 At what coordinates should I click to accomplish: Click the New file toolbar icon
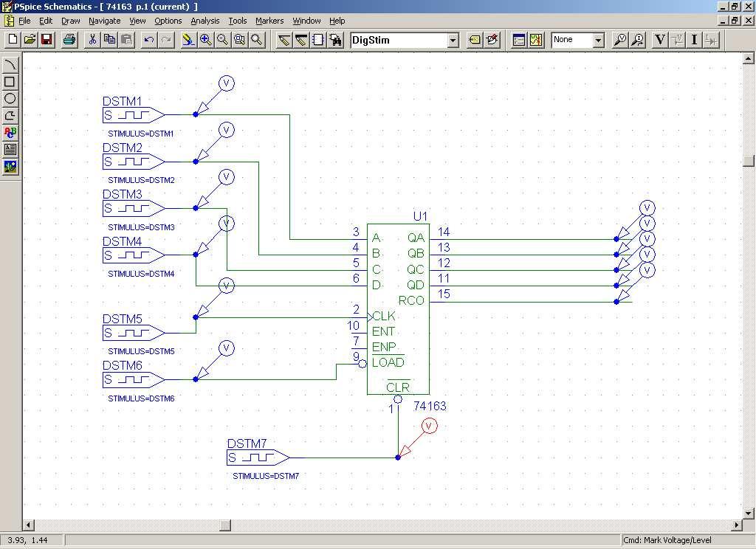tap(13, 40)
